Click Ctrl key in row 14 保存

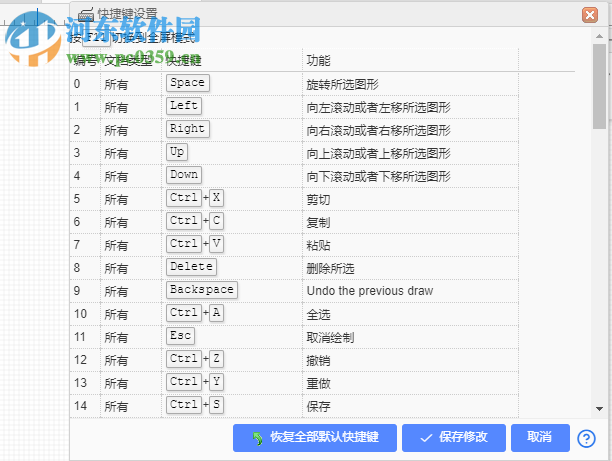(x=184, y=405)
